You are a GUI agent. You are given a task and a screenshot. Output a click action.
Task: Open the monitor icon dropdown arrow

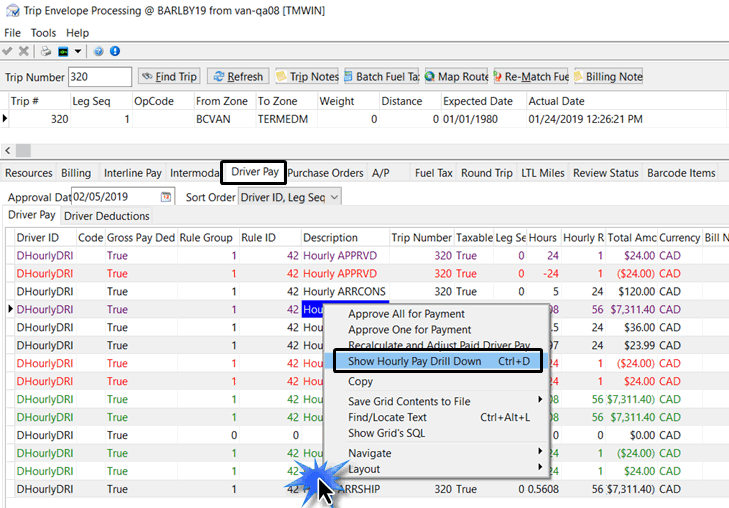(78, 51)
